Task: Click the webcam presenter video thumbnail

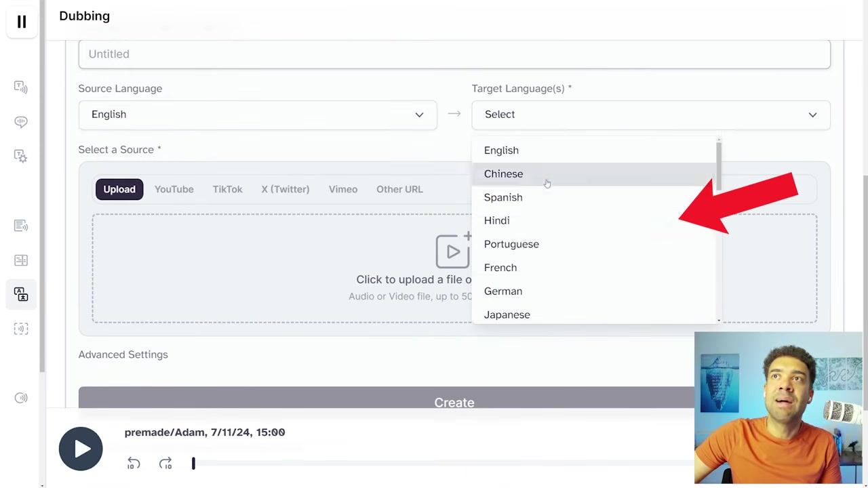Action: pyautogui.click(x=778, y=408)
